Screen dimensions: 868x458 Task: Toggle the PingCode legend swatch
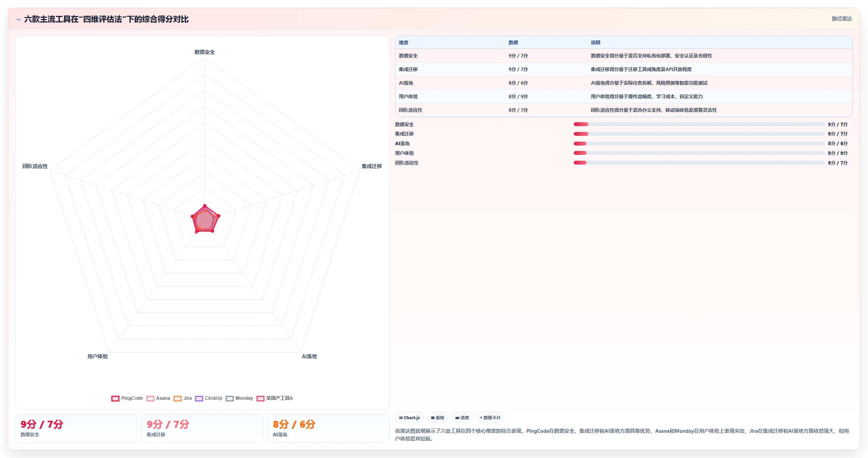coord(115,398)
